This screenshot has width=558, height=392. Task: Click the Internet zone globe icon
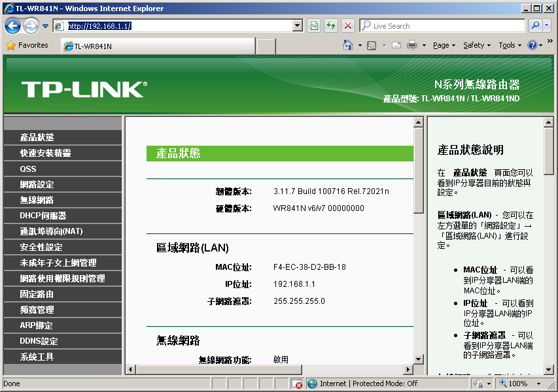[313, 384]
